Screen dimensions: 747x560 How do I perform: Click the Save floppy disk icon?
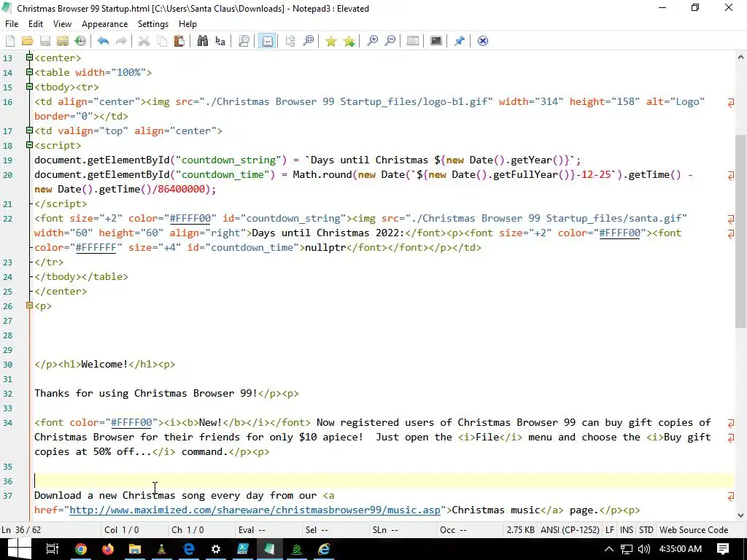[x=44, y=41]
